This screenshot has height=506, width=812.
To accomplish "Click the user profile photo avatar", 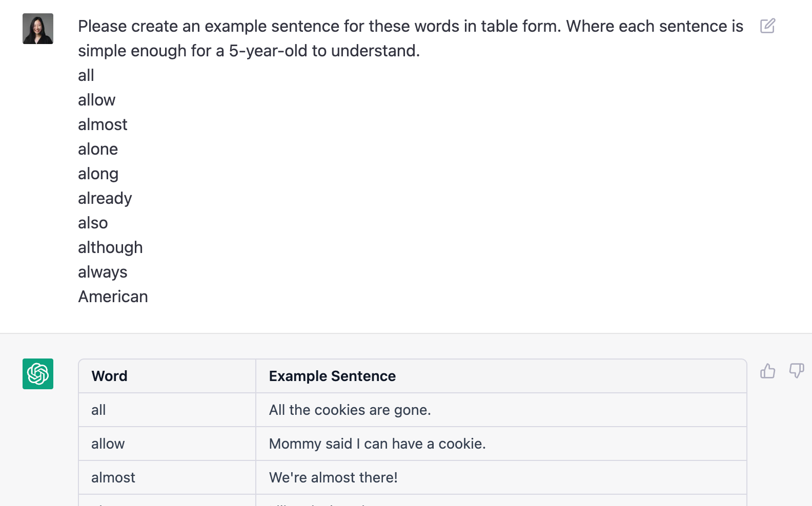I will click(x=38, y=29).
